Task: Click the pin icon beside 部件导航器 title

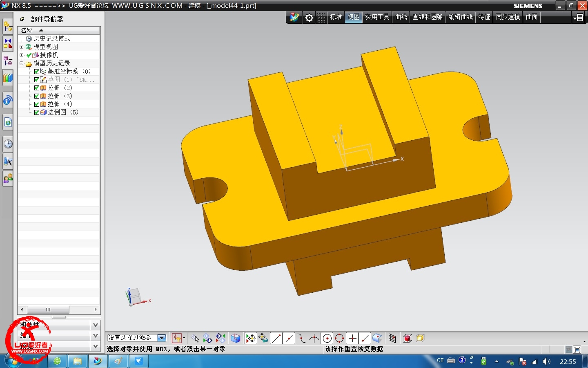Action: 22,19
